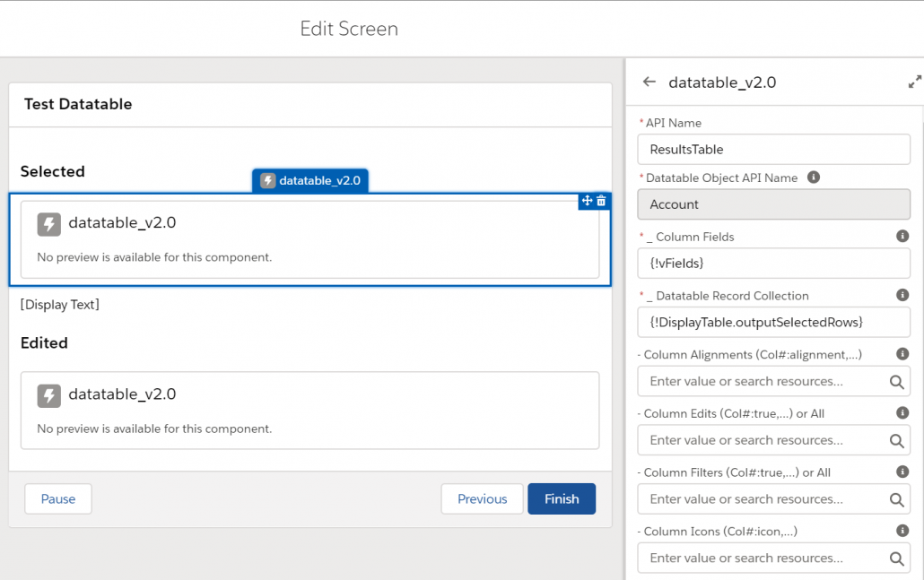The image size is (924, 580).
Task: Open the resource search for Column Edits
Action: coord(895,440)
